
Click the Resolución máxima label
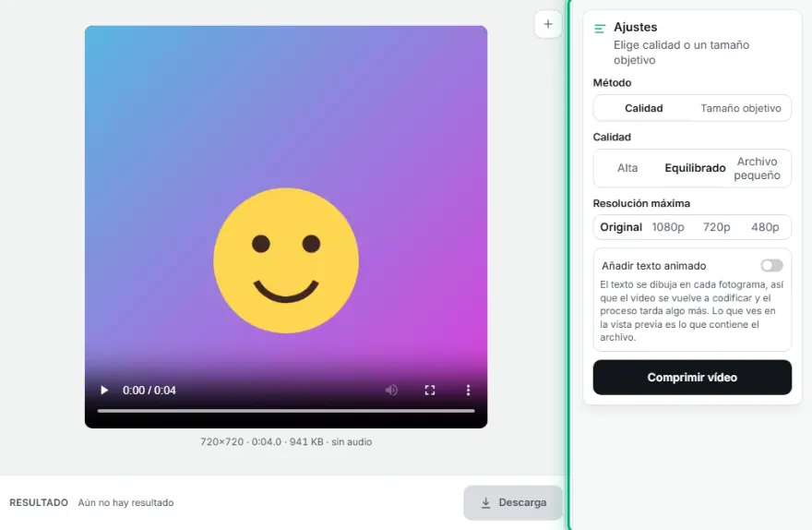[641, 203]
